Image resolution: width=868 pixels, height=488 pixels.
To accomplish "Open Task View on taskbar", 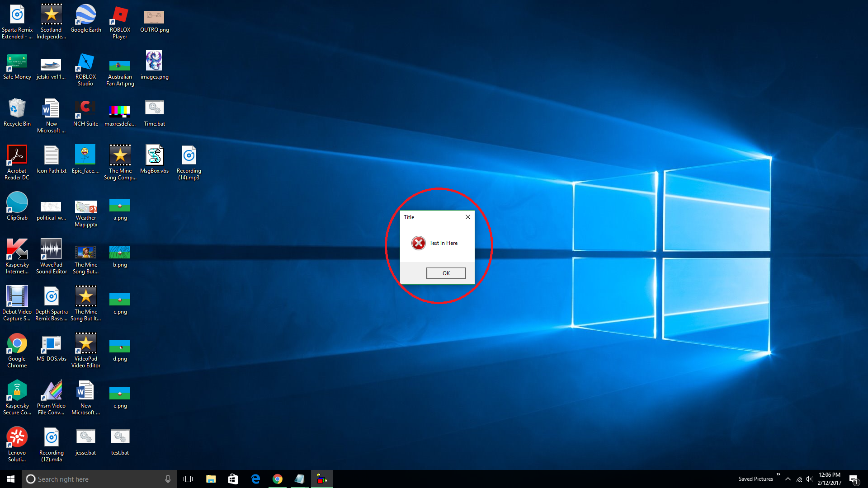I will 188,479.
